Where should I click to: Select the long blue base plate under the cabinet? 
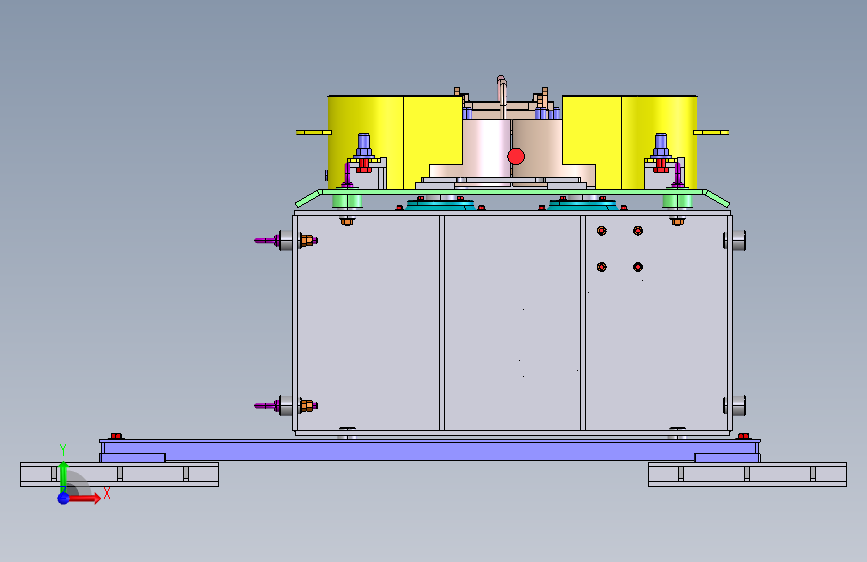coord(430,451)
